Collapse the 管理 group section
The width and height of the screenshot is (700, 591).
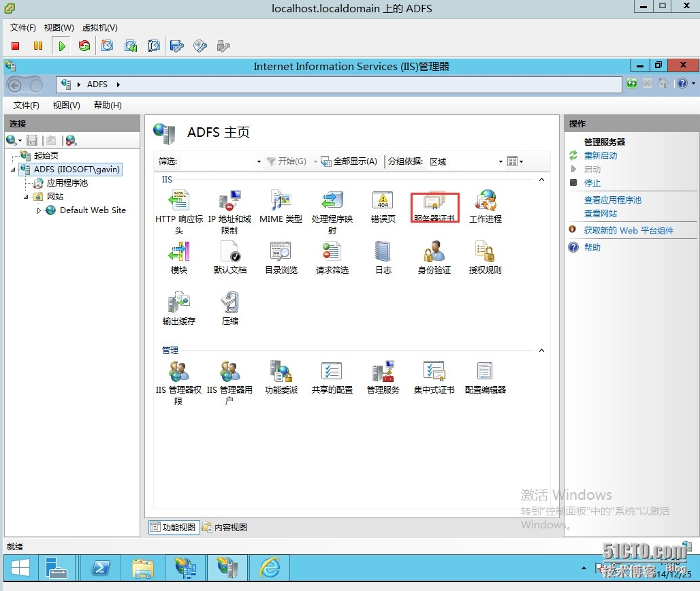[x=541, y=351]
